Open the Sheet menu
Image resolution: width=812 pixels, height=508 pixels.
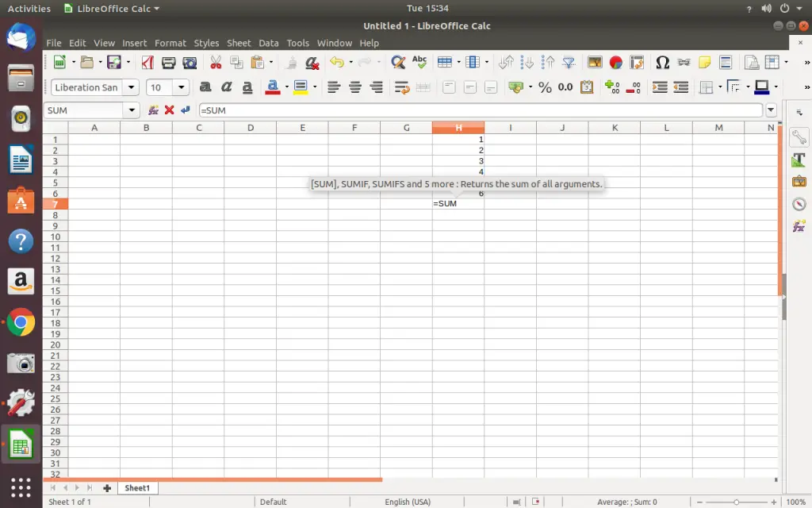point(238,43)
